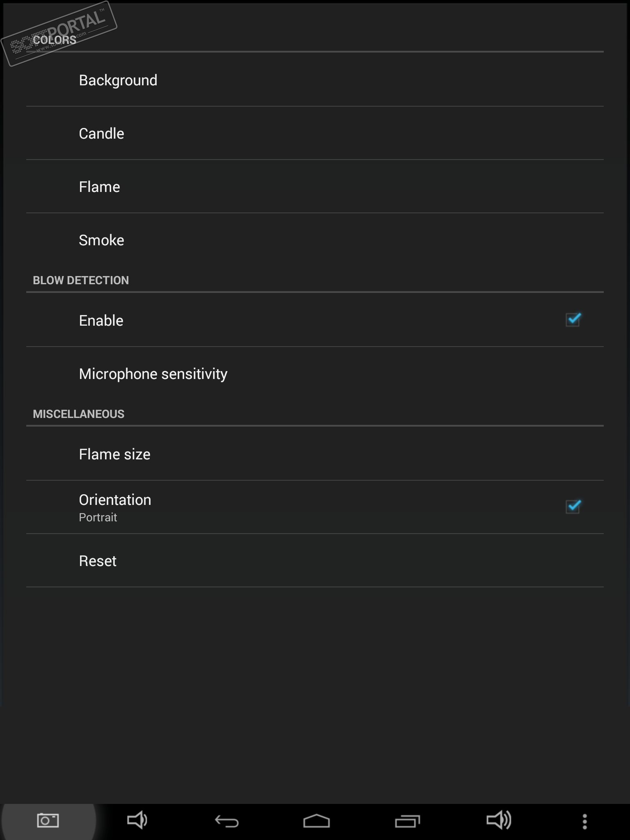Screen dimensions: 630x840
Task: Tap Reset to restore defaults
Action: coord(98,561)
